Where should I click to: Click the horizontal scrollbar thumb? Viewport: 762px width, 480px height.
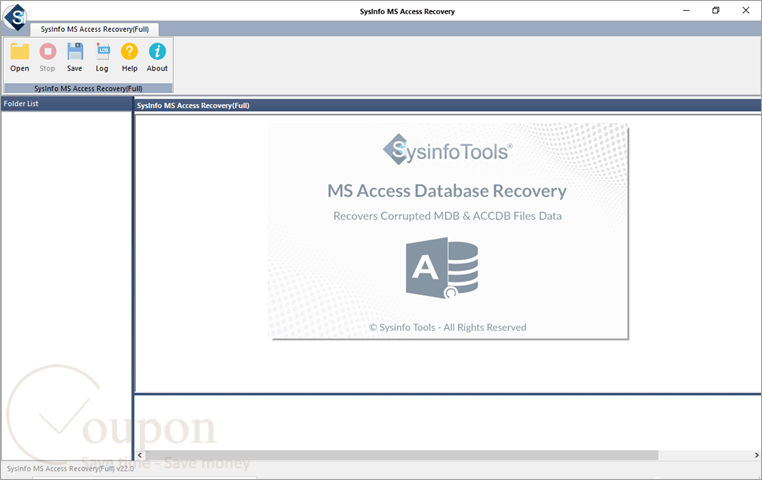(x=401, y=455)
